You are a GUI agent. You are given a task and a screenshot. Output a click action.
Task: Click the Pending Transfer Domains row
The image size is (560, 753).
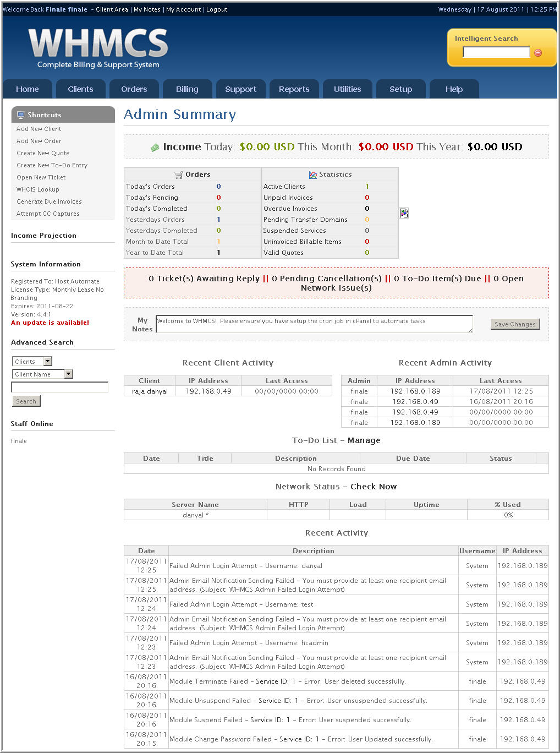point(330,220)
